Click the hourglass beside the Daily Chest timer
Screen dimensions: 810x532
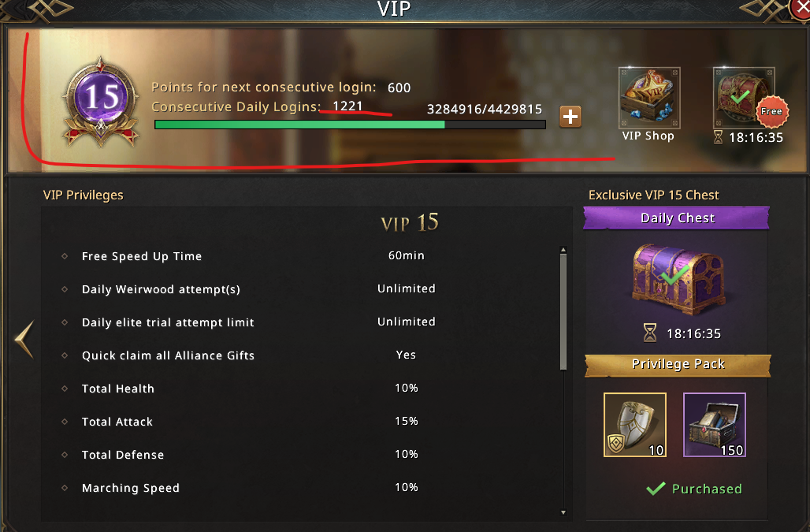coord(650,333)
